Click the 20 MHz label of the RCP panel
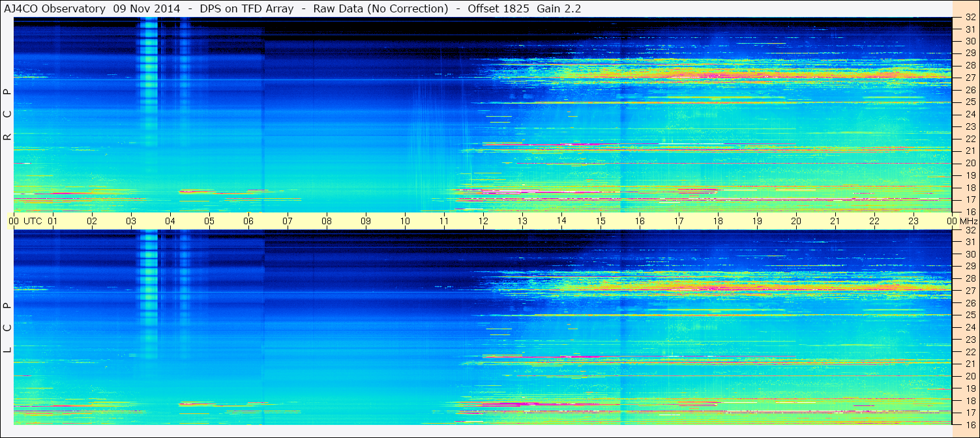The image size is (980, 438). tap(970, 163)
